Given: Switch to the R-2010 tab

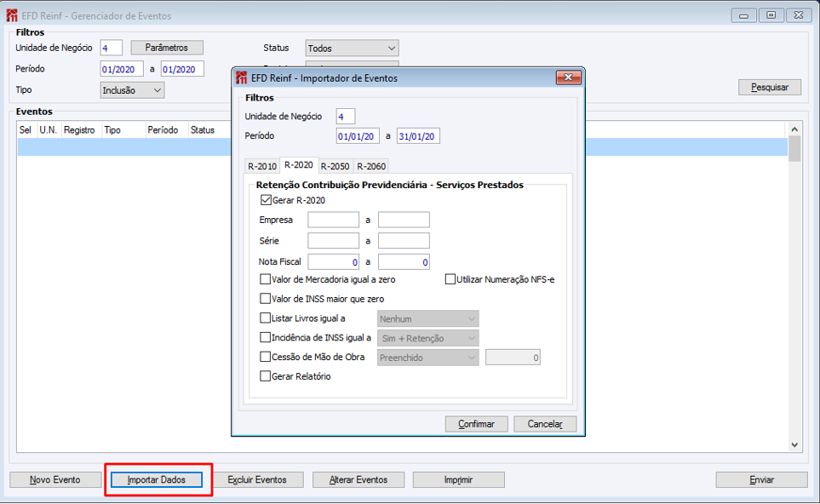Looking at the screenshot, I should 262,166.
